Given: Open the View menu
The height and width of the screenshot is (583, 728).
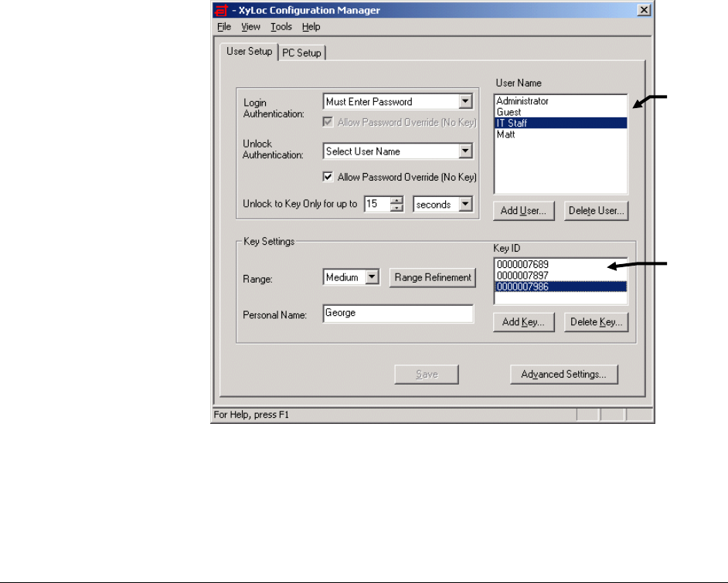Looking at the screenshot, I should (250, 27).
